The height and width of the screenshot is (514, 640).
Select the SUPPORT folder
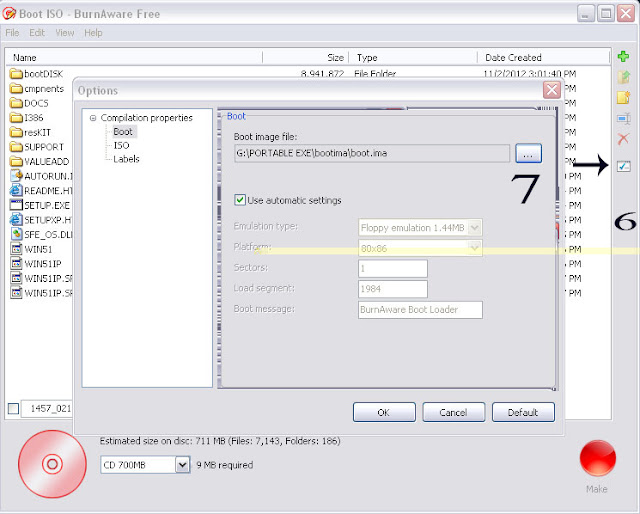tap(37, 147)
